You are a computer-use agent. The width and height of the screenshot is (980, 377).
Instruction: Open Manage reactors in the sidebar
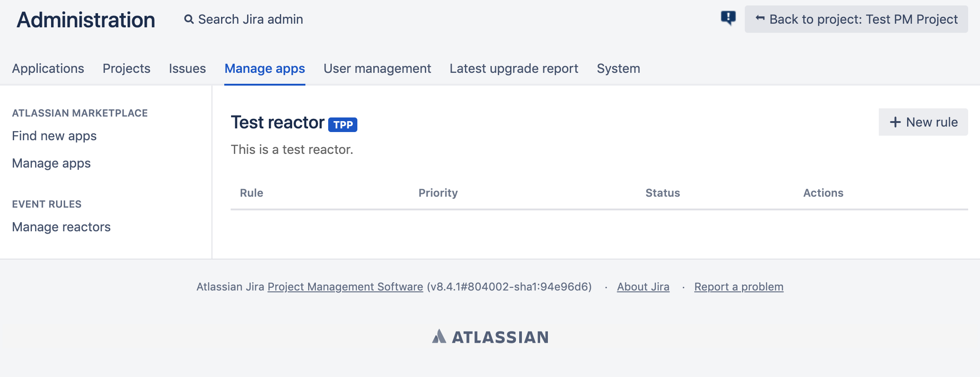61,227
